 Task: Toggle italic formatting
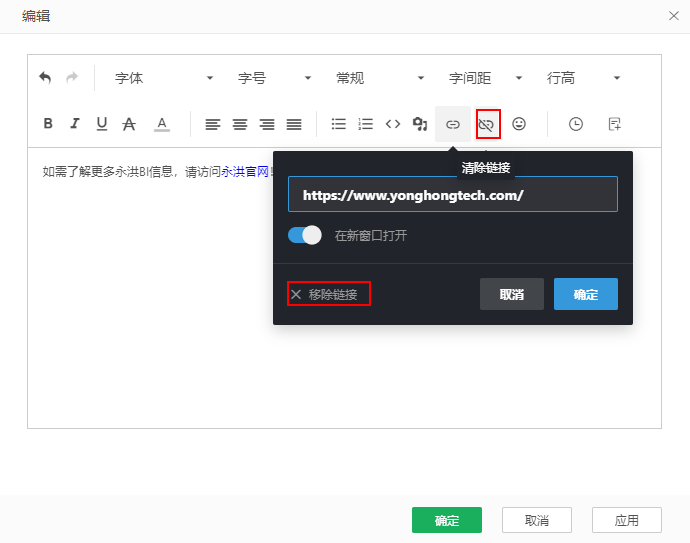coord(75,124)
